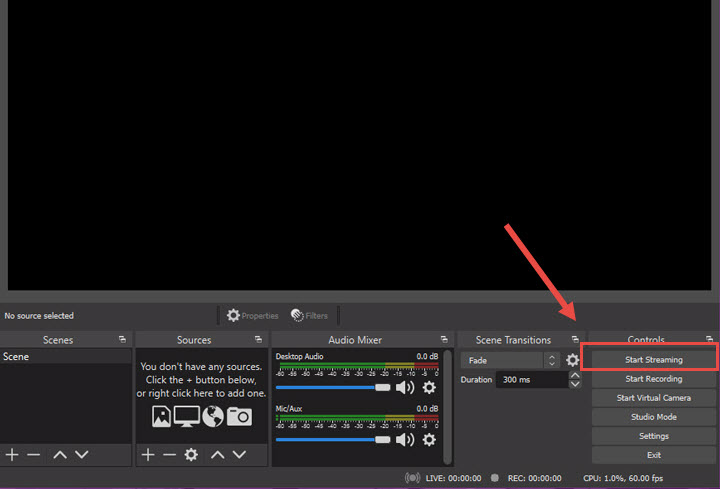The width and height of the screenshot is (720, 489).
Task: Start the Virtual Camera
Action: (x=653, y=398)
